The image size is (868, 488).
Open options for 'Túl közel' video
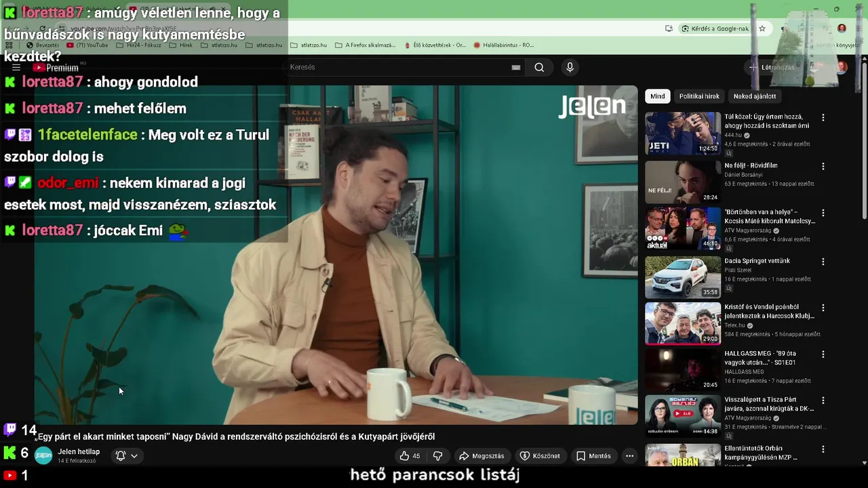pyautogui.click(x=823, y=118)
